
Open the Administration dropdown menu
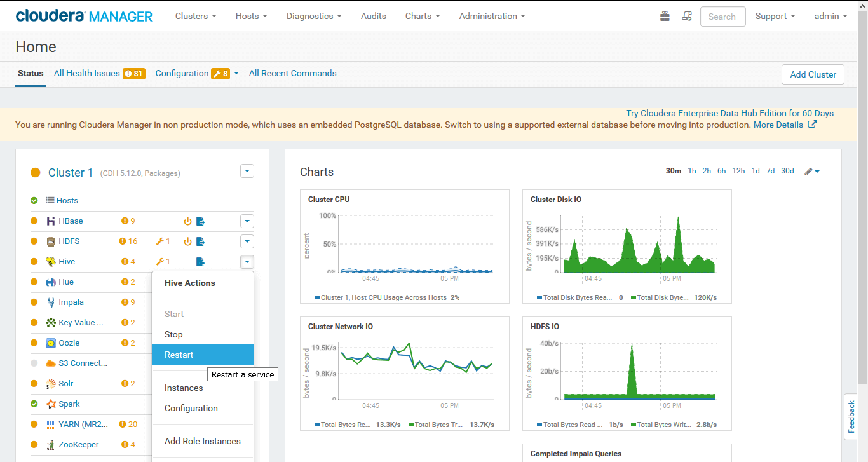point(492,16)
